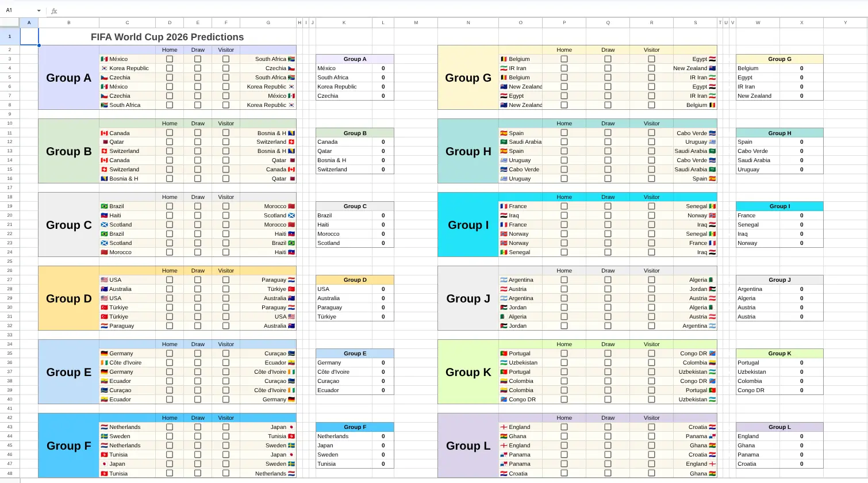
Task: Click 'New Zealand' in Group G standings table
Action: pyautogui.click(x=755, y=96)
